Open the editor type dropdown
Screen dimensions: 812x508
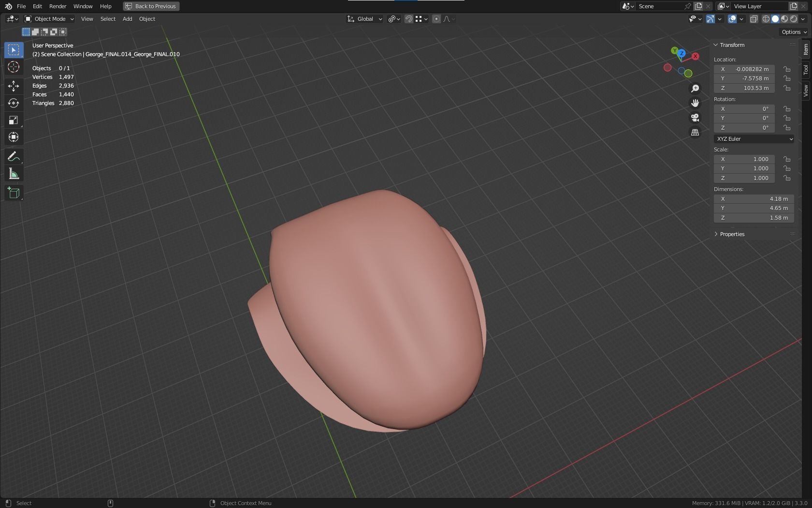(x=12, y=19)
